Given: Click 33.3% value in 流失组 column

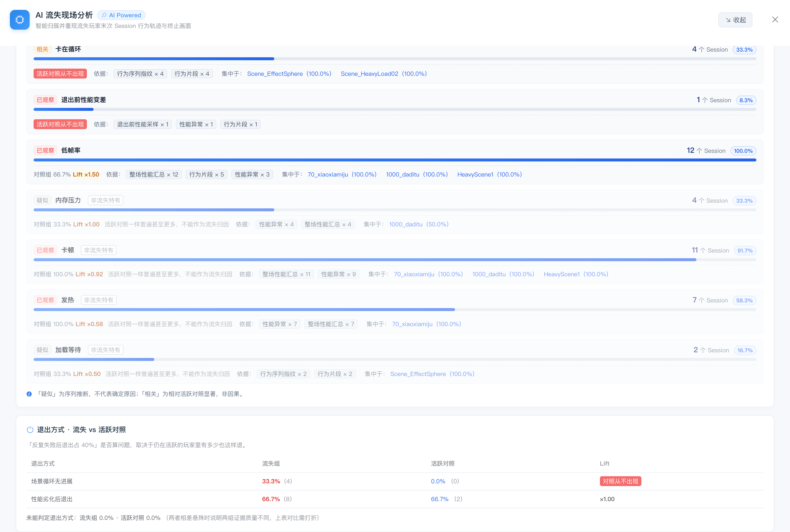Looking at the screenshot, I should click(271, 481).
